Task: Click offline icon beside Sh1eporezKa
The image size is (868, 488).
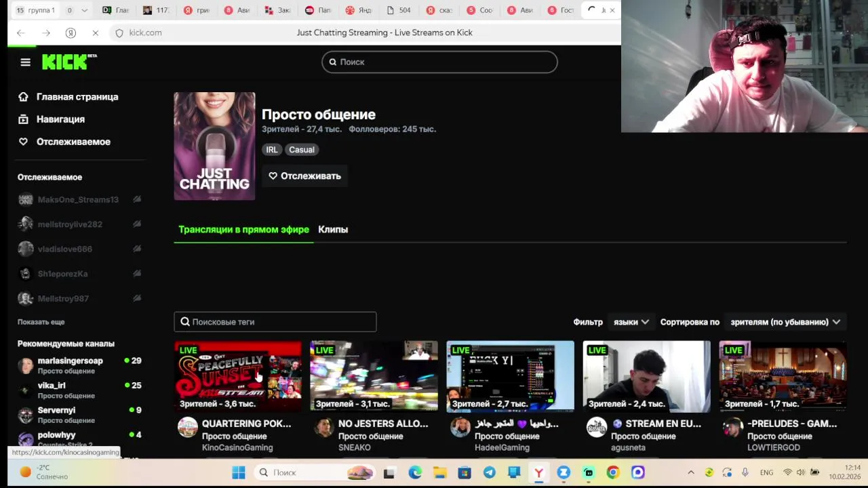Action: click(137, 274)
